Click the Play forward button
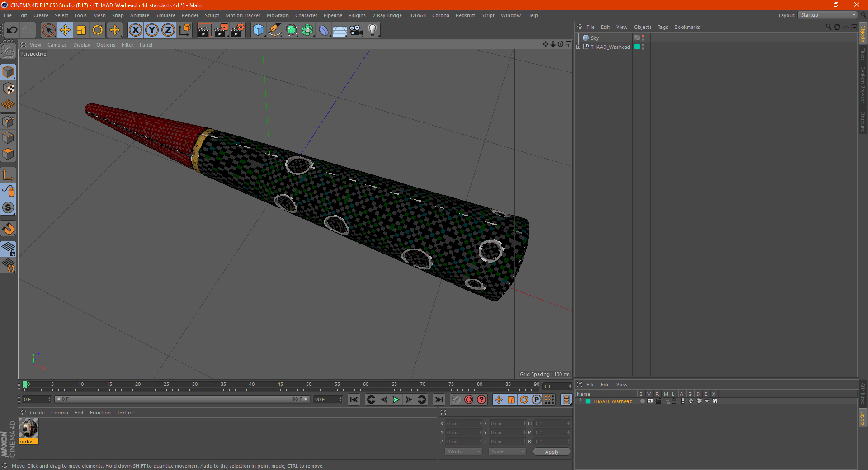The width and height of the screenshot is (868, 470). coord(396,399)
